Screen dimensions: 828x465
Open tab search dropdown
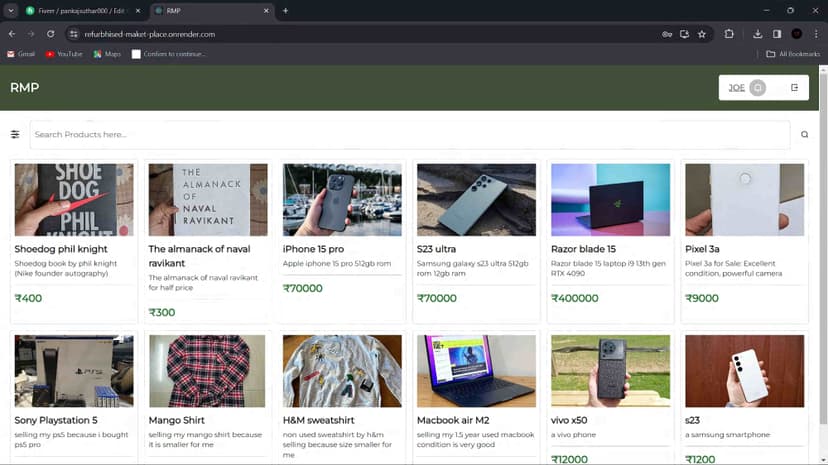tap(11, 11)
